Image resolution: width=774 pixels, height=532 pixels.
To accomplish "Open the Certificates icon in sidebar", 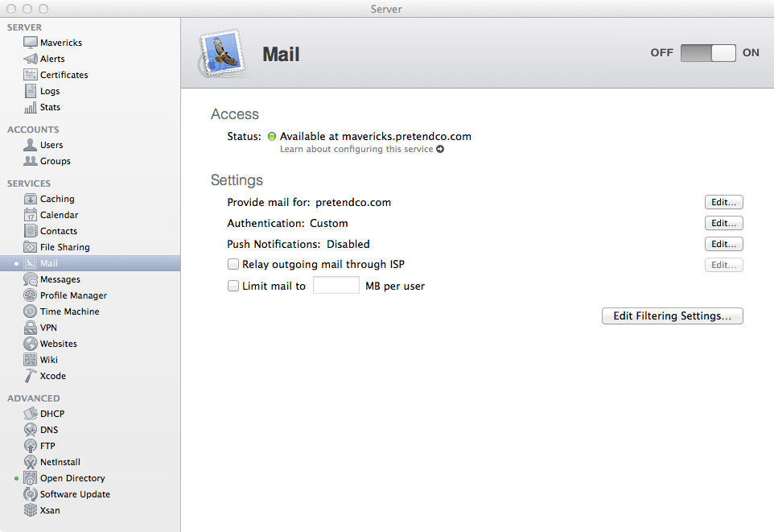I will coord(30,75).
